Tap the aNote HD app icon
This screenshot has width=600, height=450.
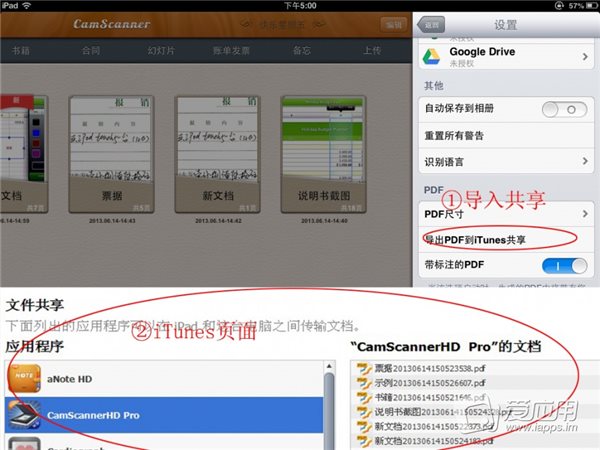24,378
